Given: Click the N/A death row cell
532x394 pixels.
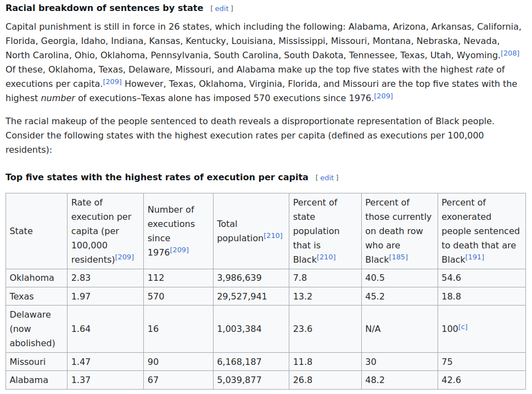Looking at the screenshot, I should pyautogui.click(x=400, y=329).
